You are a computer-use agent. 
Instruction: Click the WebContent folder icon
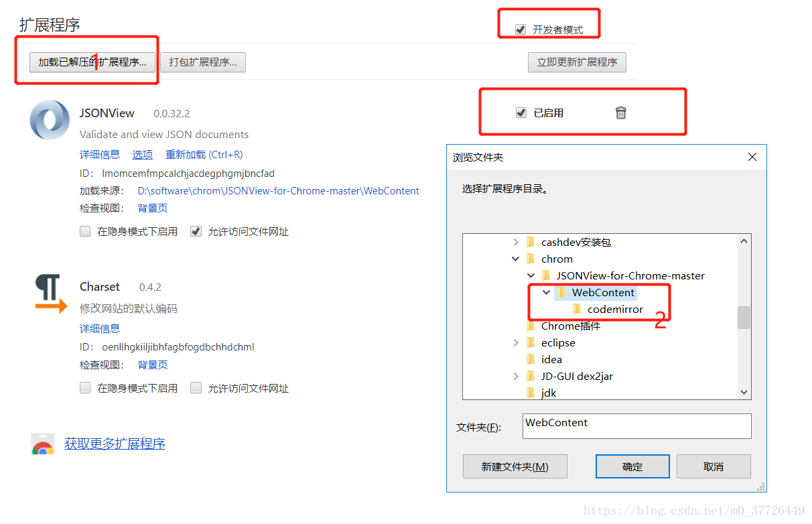point(561,292)
